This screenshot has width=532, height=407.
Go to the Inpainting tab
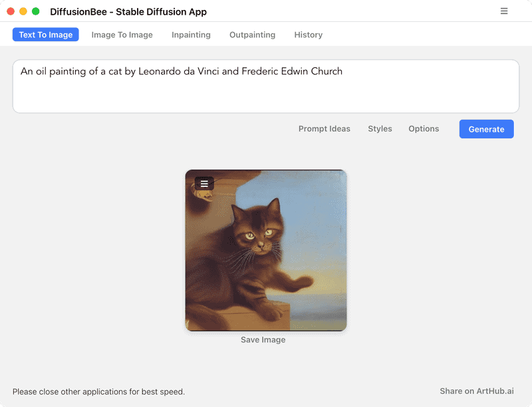click(191, 35)
